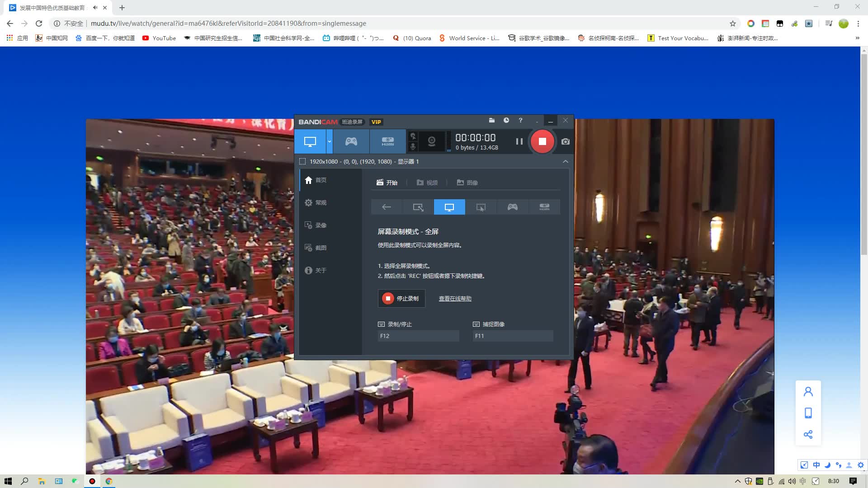Click the 查看在线帮助 (Online Help) link
The image size is (868, 488).
pyautogui.click(x=455, y=299)
